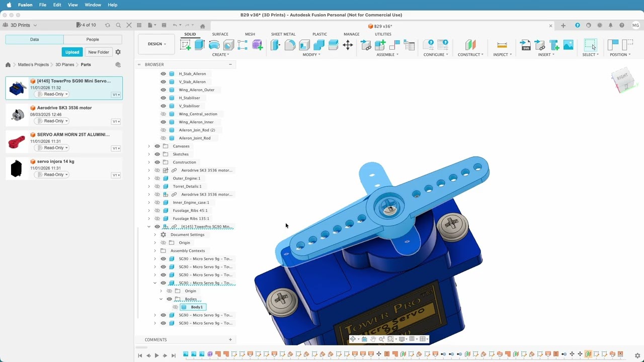Hide the Sketches folder

157,154
